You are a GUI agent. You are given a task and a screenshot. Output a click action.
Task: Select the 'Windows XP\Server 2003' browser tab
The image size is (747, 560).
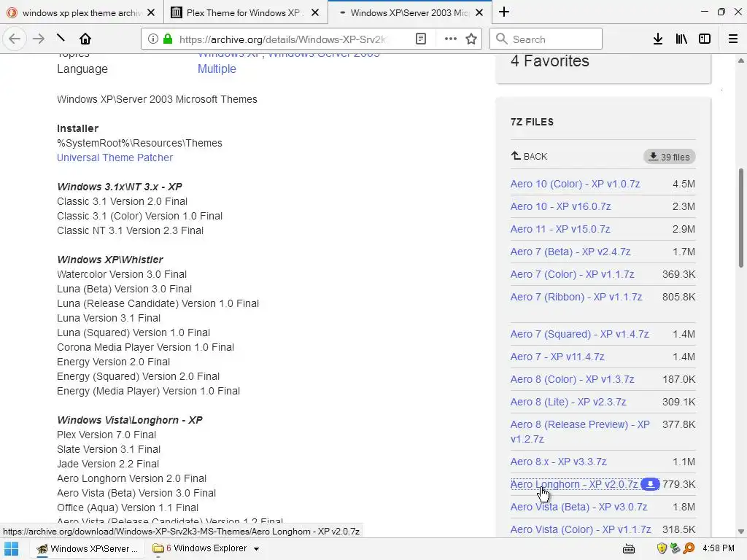pyautogui.click(x=410, y=12)
